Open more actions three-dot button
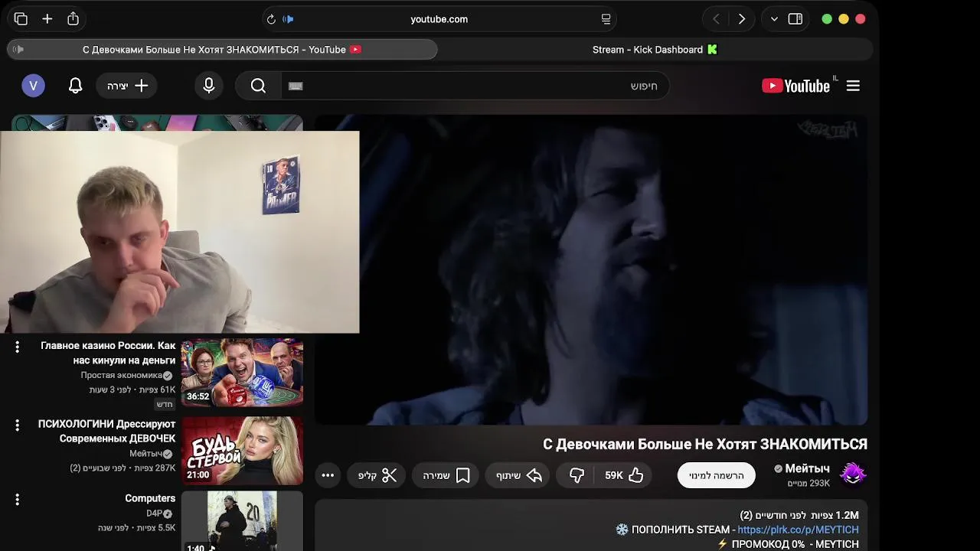 [x=328, y=475]
